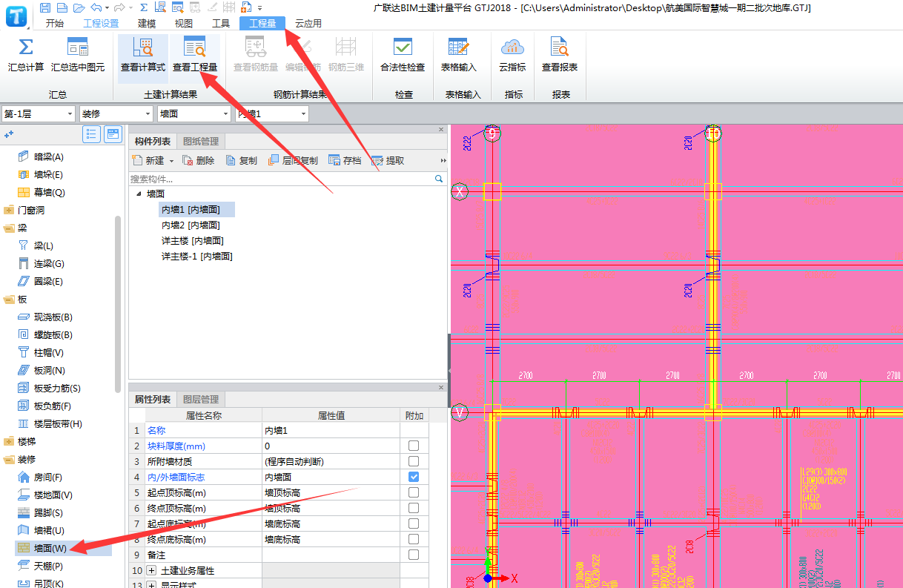903x588 pixels.
Task: Open dropdown arrow next to 新建
Action: pyautogui.click(x=171, y=161)
